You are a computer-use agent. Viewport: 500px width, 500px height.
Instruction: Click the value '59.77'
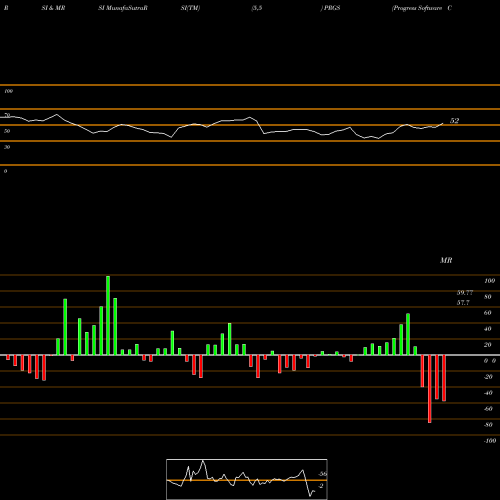coord(465,293)
